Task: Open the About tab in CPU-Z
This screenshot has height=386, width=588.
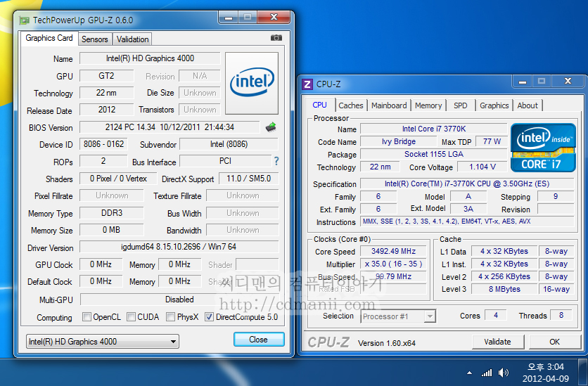Action: pos(528,105)
